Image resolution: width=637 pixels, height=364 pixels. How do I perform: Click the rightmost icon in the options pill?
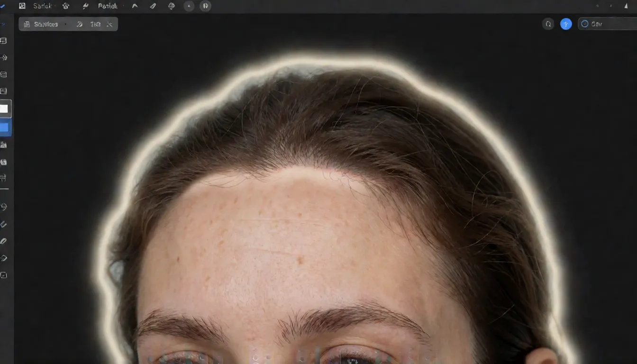click(109, 24)
